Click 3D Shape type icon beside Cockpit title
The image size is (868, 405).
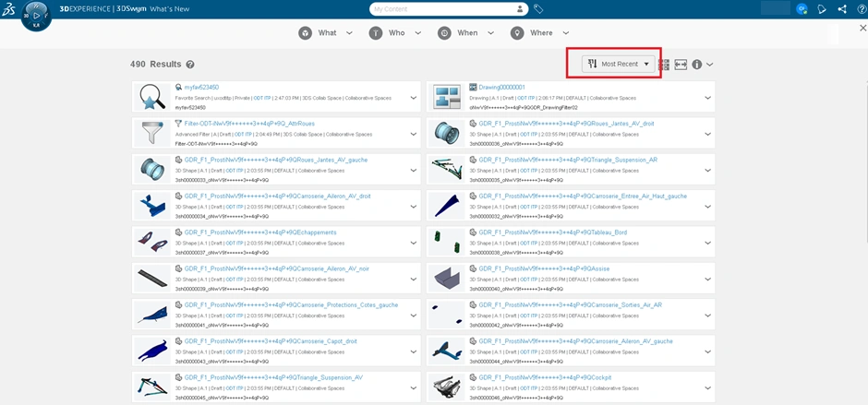point(473,377)
